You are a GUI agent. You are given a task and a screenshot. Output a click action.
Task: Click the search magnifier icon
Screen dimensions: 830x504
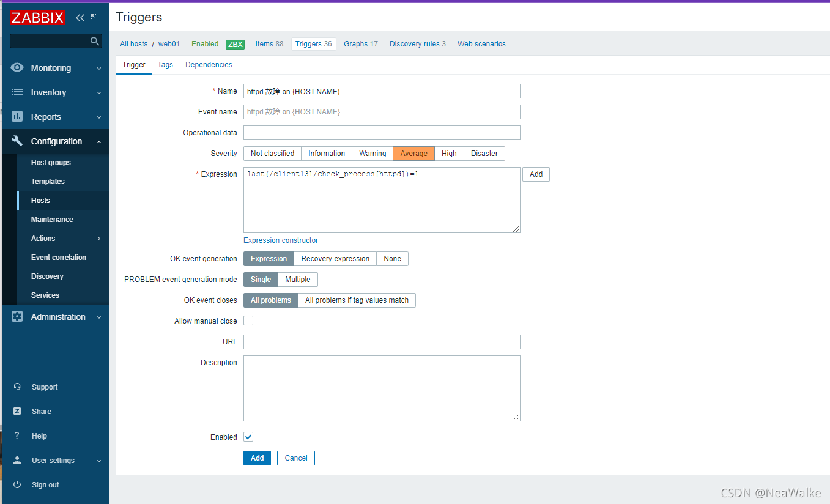click(94, 41)
